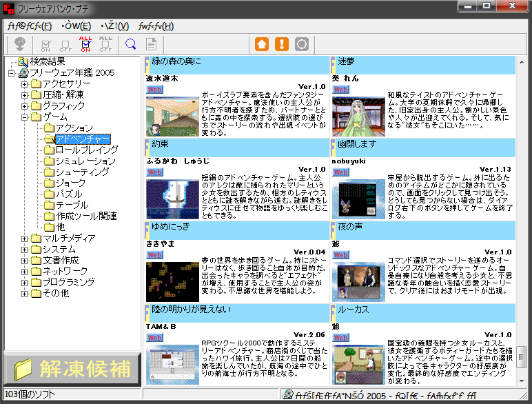
Task: Open Web link for 約束
Action: [x=155, y=172]
